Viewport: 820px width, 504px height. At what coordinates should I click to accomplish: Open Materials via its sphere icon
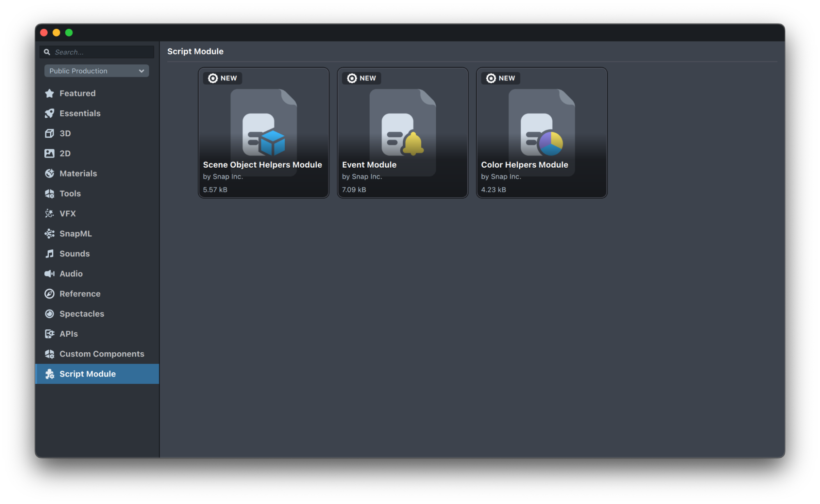point(50,173)
